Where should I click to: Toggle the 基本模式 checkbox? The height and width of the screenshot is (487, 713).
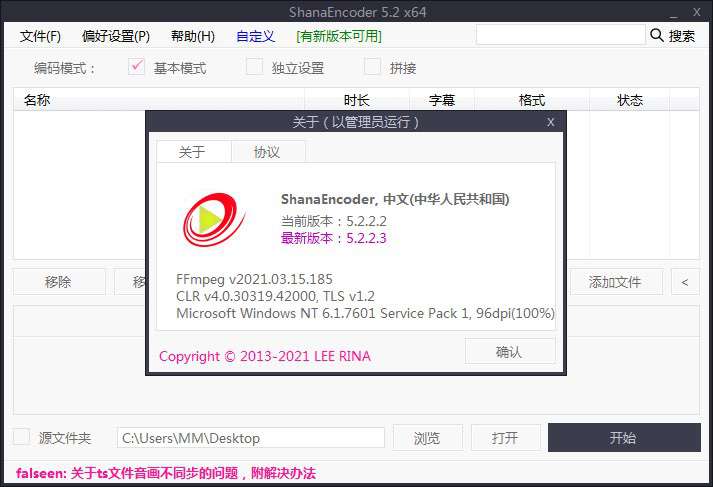tap(136, 67)
